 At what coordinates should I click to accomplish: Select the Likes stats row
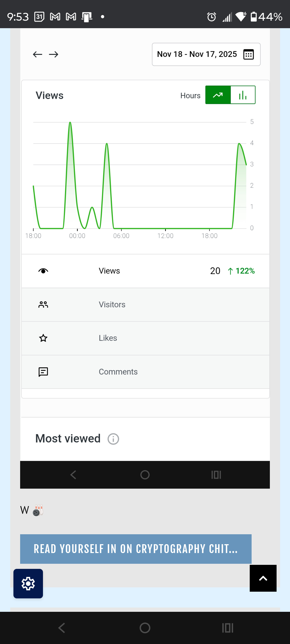click(145, 338)
